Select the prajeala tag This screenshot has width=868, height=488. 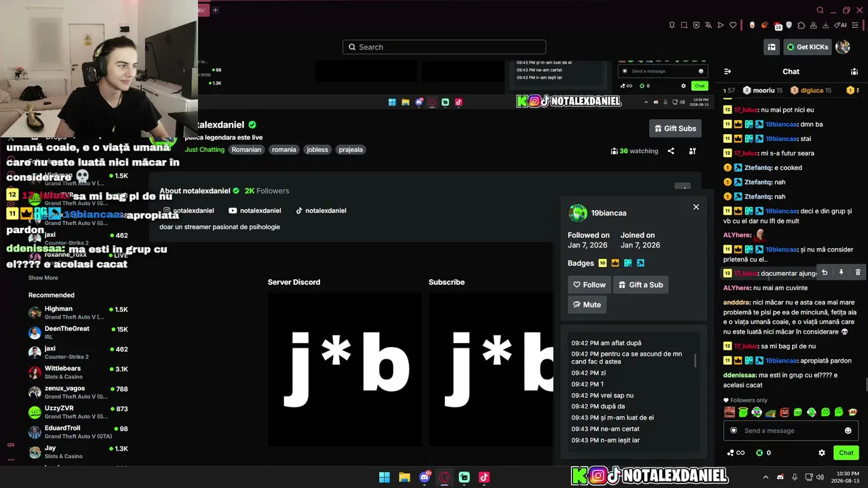coord(351,150)
